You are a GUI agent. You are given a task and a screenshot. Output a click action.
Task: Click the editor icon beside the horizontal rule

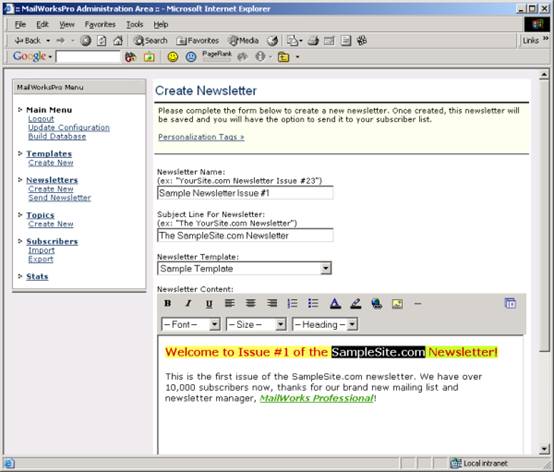point(510,303)
